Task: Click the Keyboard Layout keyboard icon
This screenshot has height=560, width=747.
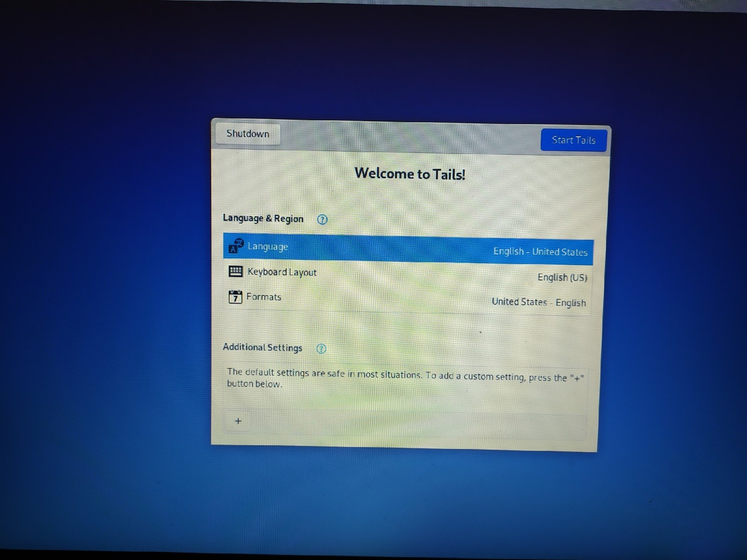Action: point(236,271)
